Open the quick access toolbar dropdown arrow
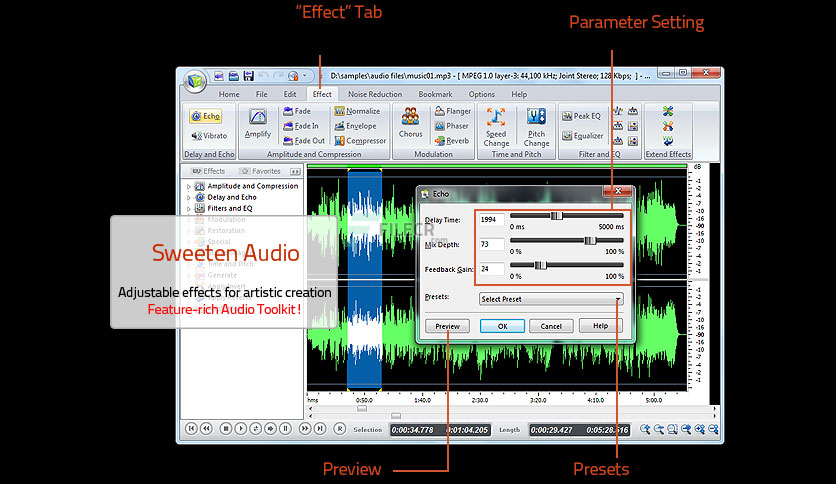Viewport: 836px width, 484px height. click(x=305, y=76)
